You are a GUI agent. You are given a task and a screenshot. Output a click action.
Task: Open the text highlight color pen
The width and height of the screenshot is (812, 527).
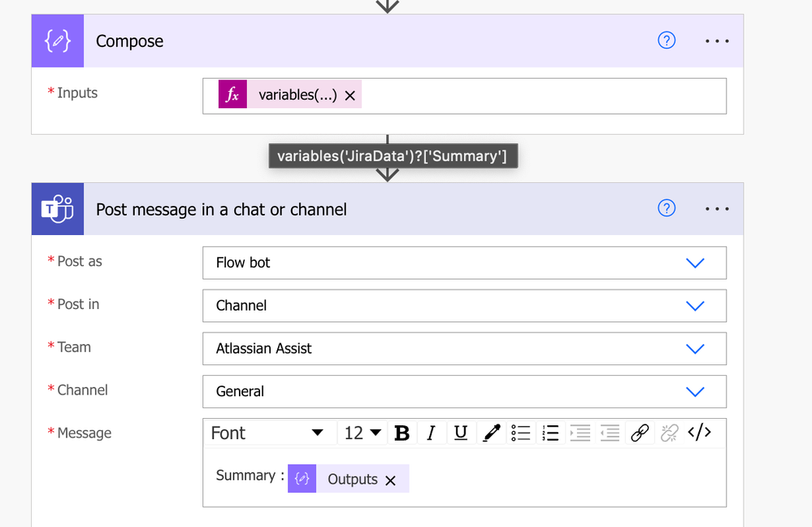pyautogui.click(x=491, y=433)
